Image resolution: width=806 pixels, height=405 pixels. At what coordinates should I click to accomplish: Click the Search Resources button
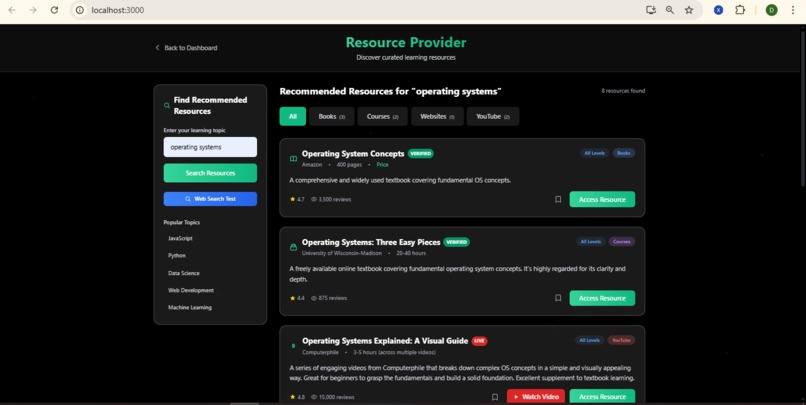pyautogui.click(x=210, y=173)
